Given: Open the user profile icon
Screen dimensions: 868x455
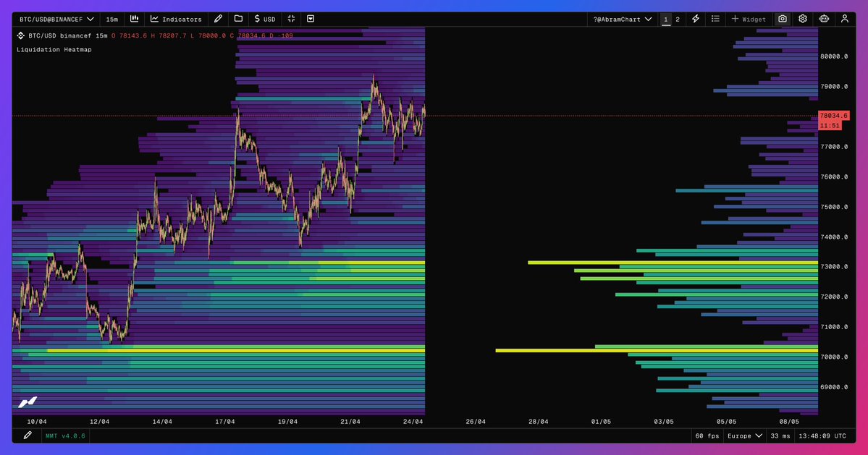Looking at the screenshot, I should pyautogui.click(x=845, y=19).
